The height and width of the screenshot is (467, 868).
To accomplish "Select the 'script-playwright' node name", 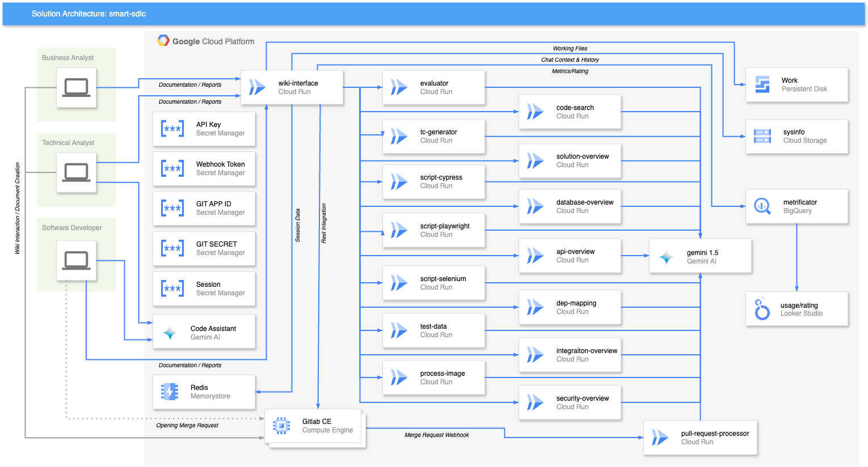I will click(x=445, y=226).
